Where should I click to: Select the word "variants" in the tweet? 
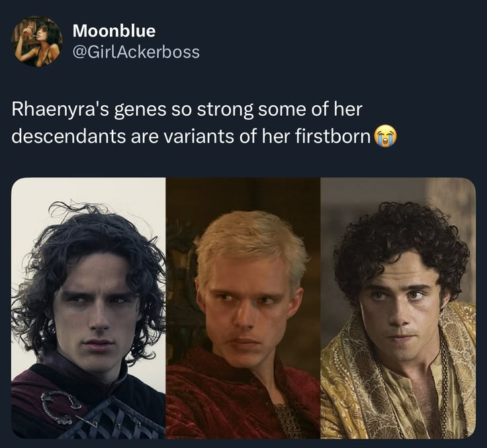199,136
